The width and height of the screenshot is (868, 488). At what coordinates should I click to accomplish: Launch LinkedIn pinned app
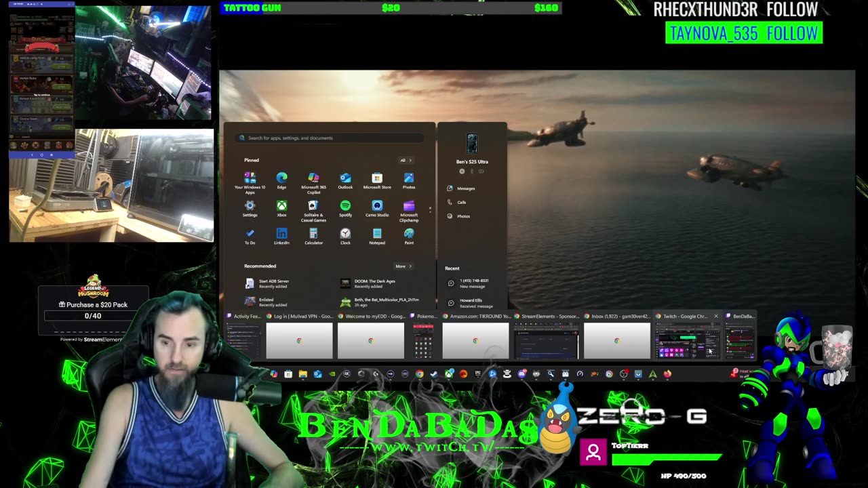pyautogui.click(x=281, y=237)
